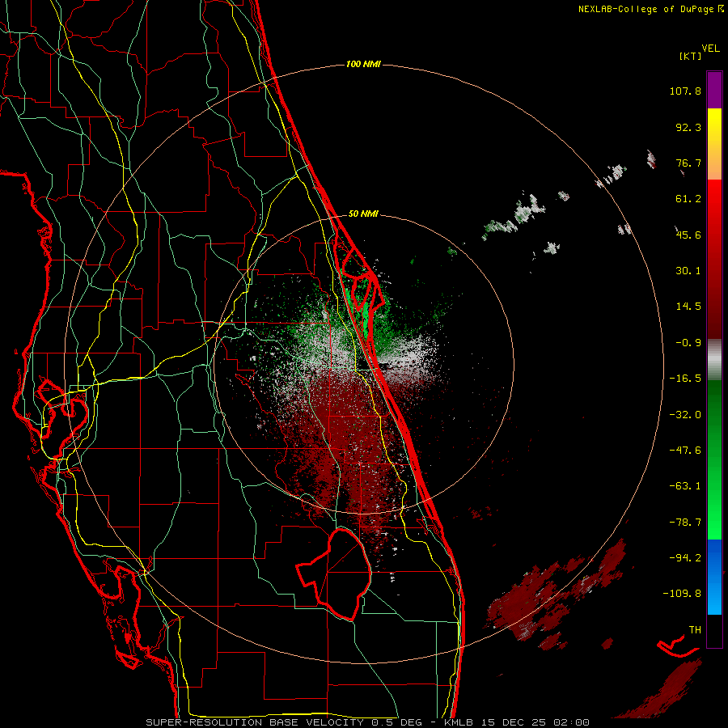The image size is (728, 728).
Task: Select the 14.5 legend value
Action: tap(688, 307)
